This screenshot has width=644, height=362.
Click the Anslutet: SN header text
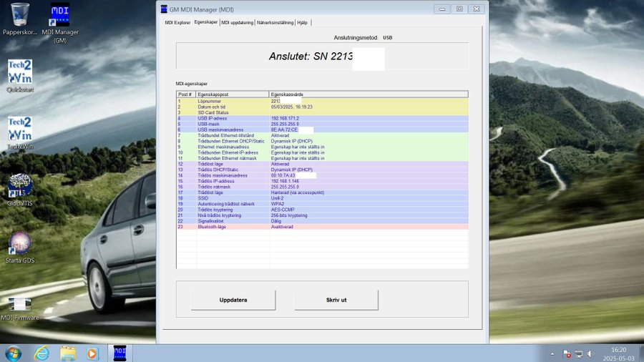311,57
